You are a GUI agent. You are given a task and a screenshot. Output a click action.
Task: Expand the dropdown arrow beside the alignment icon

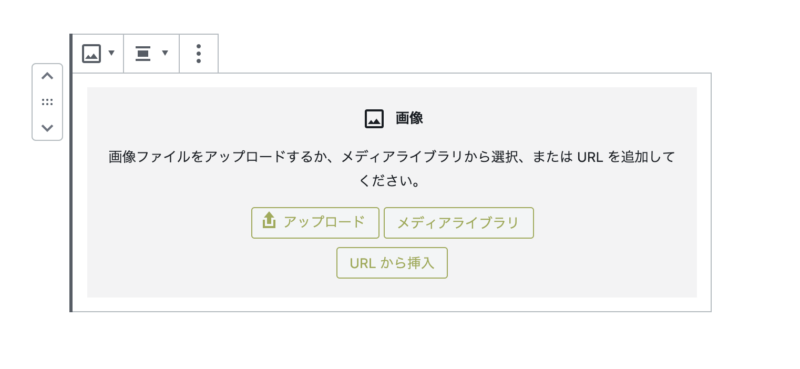(165, 53)
